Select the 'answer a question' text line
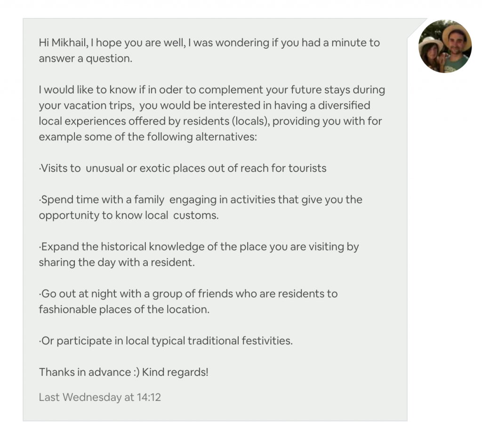 [86, 58]
